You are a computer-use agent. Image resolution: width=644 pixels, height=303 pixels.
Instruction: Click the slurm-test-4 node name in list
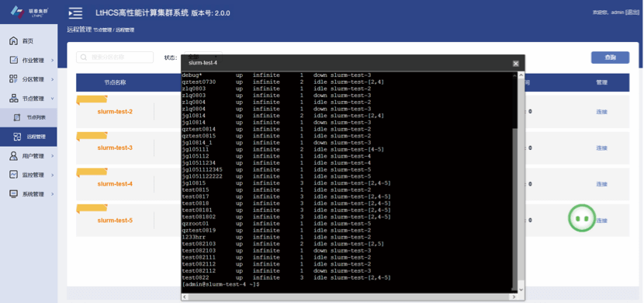(115, 184)
